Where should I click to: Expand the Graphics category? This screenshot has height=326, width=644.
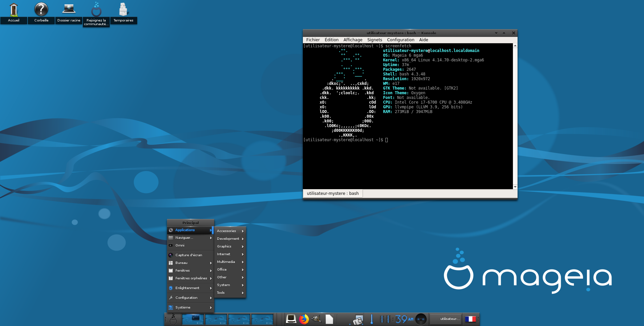pyautogui.click(x=230, y=247)
